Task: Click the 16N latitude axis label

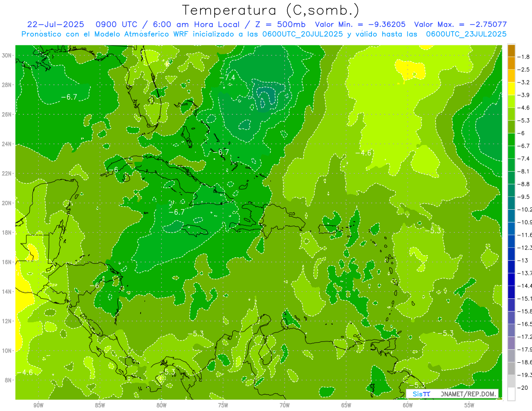Action: tap(8, 262)
